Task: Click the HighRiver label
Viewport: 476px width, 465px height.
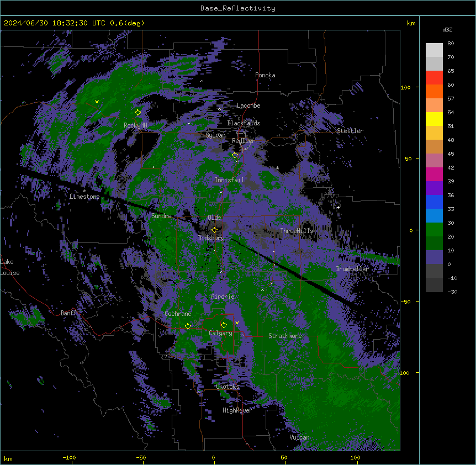Action: tap(237, 410)
